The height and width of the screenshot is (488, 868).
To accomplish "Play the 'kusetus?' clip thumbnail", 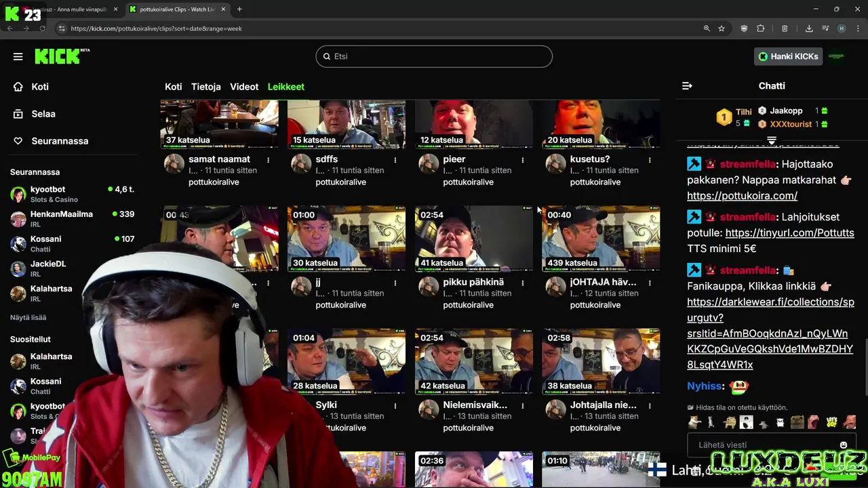I will coord(601,124).
